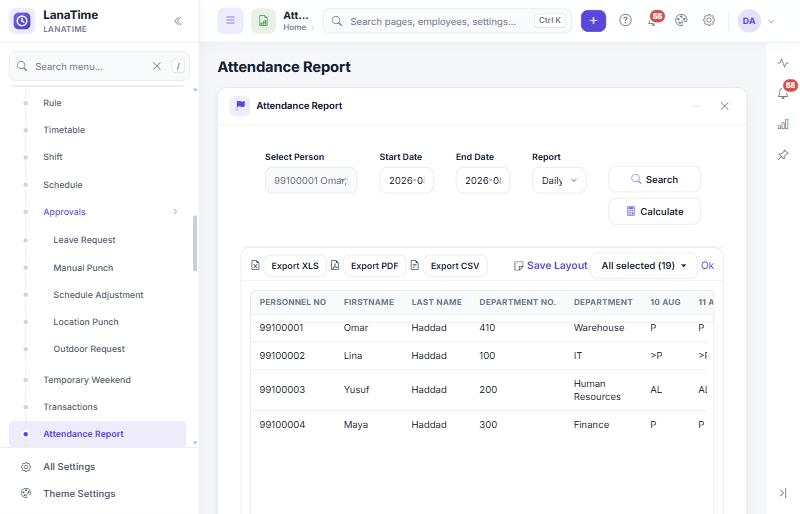Click the Search button
Viewport: 800px width, 514px height.
click(x=654, y=180)
